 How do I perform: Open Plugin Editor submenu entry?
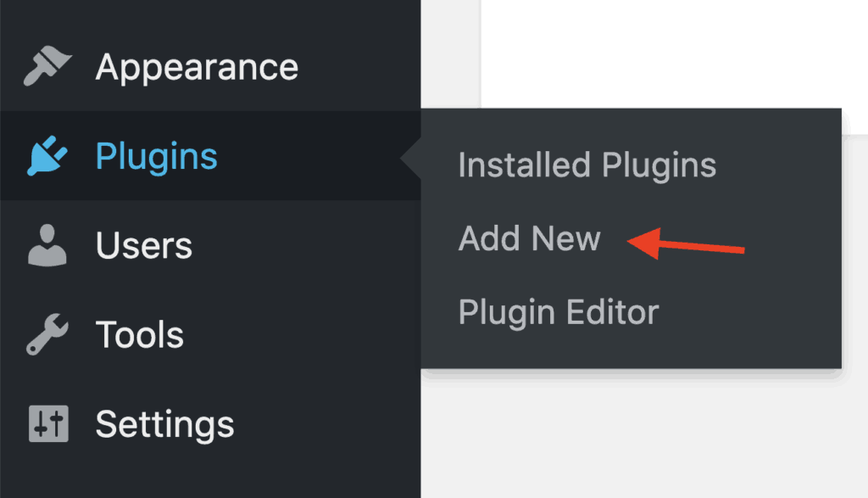pyautogui.click(x=559, y=313)
